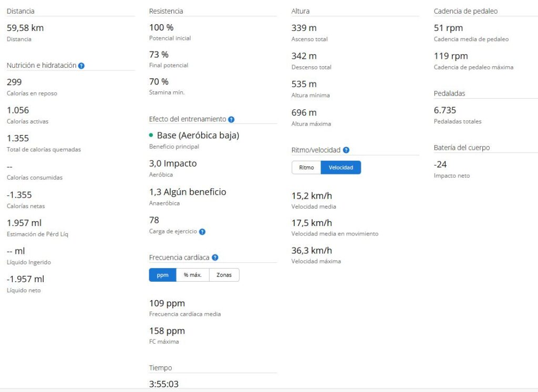538x392 pixels.
Task: Click the Base (Aeróbica baja) benefit text
Action: point(198,136)
